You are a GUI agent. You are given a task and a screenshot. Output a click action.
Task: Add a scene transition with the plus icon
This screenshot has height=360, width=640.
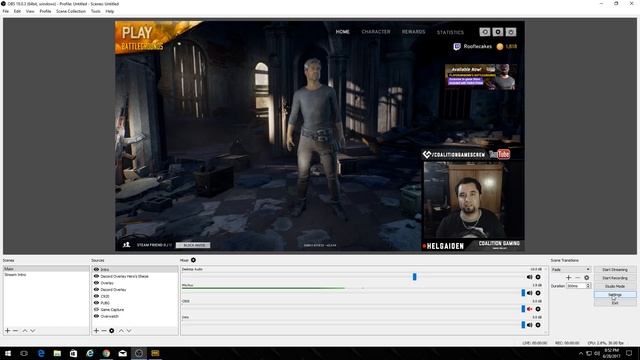pyautogui.click(x=569, y=278)
